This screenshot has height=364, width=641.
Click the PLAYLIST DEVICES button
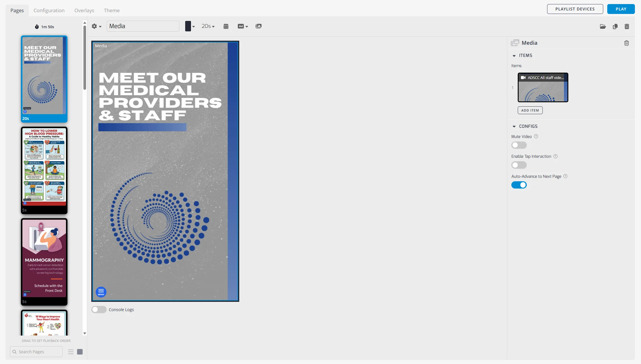[575, 9]
